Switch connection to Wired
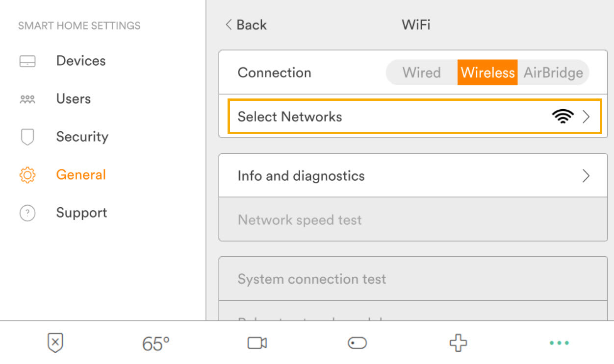This screenshot has height=364, width=614. click(x=421, y=73)
